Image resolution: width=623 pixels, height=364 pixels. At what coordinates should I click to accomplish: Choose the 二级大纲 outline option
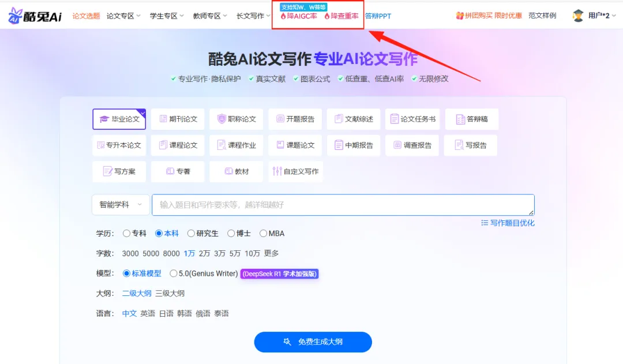(x=137, y=293)
